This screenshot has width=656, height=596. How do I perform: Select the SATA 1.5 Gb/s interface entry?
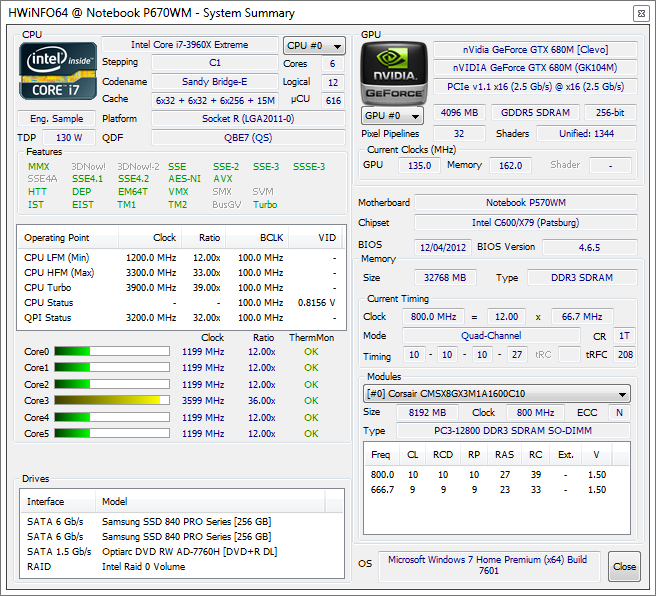click(x=59, y=552)
